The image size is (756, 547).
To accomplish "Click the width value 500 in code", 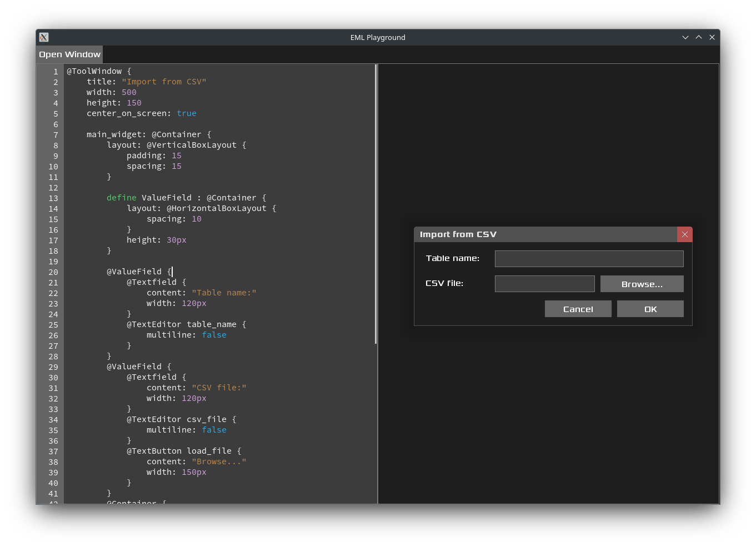I will pos(129,92).
